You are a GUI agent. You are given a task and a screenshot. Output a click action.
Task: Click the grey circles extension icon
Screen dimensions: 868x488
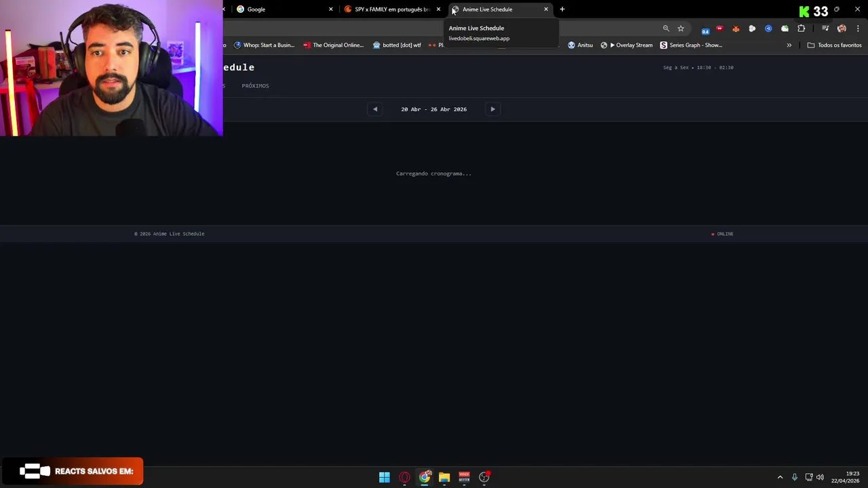point(752,28)
